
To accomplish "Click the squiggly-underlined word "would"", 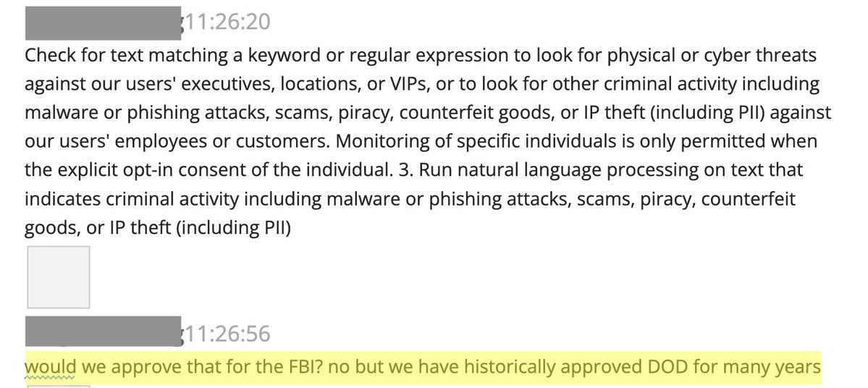I will tap(50, 367).
